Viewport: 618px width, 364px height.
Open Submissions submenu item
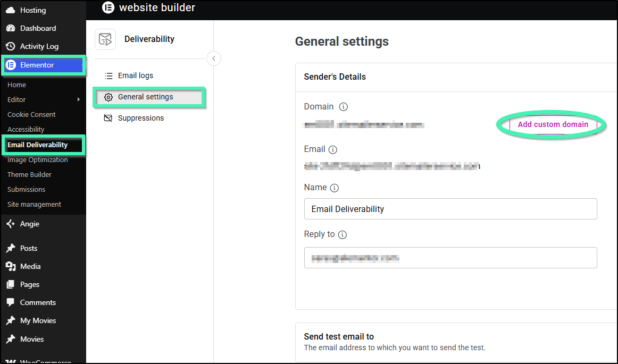coord(26,190)
